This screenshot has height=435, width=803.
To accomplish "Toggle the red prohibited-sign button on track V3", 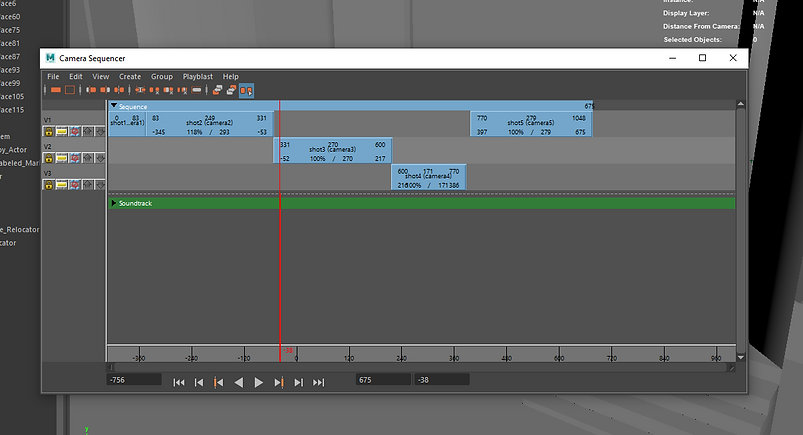I will tap(75, 185).
